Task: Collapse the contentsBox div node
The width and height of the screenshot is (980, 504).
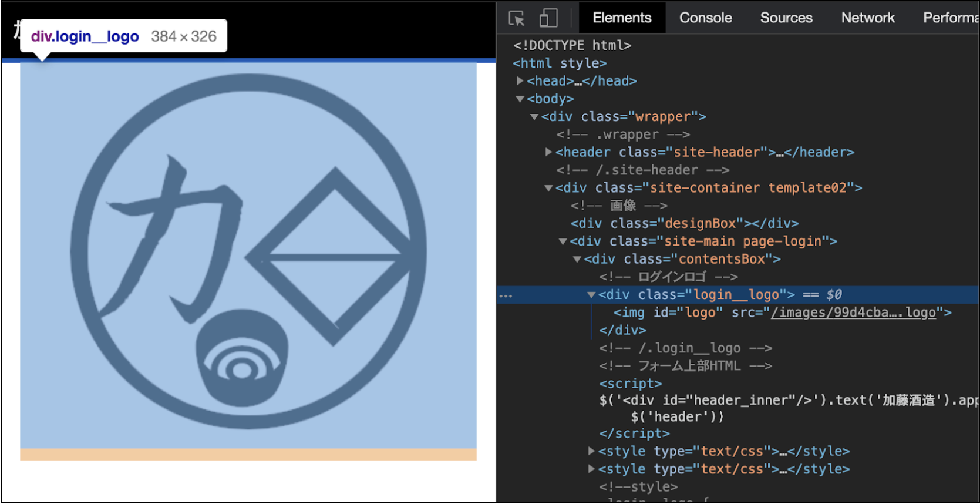Action: pyautogui.click(x=577, y=259)
